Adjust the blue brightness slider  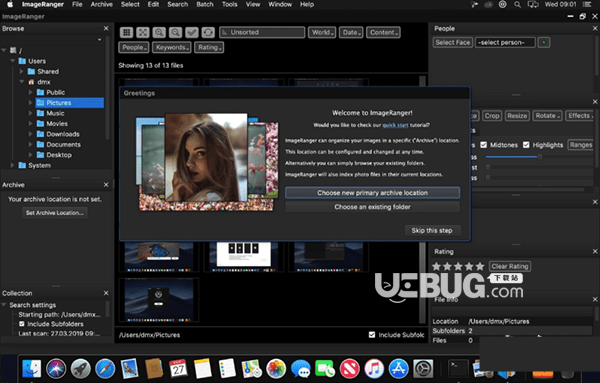pyautogui.click(x=540, y=156)
